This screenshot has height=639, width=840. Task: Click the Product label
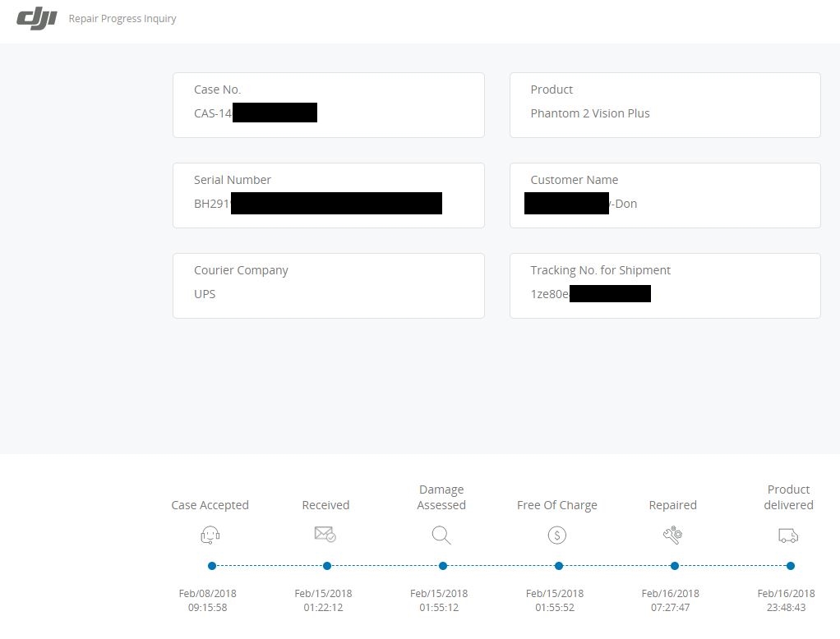pos(552,90)
